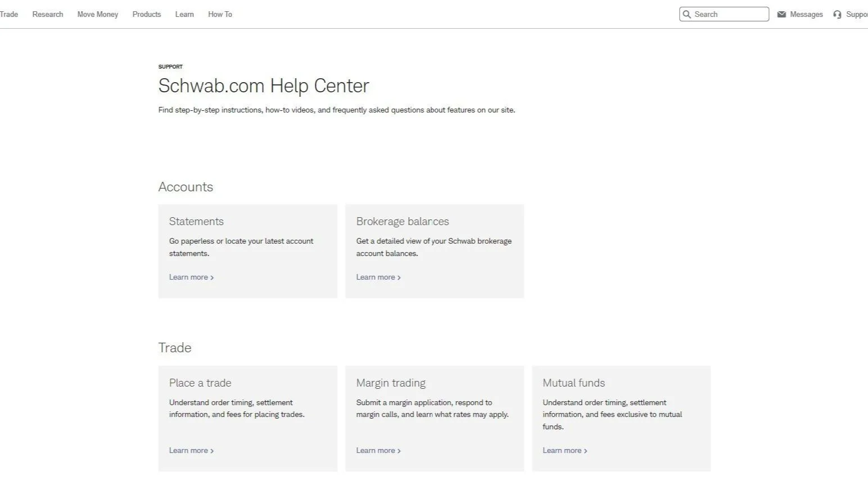868x489 pixels.
Task: Open the Messages link
Action: tap(806, 14)
